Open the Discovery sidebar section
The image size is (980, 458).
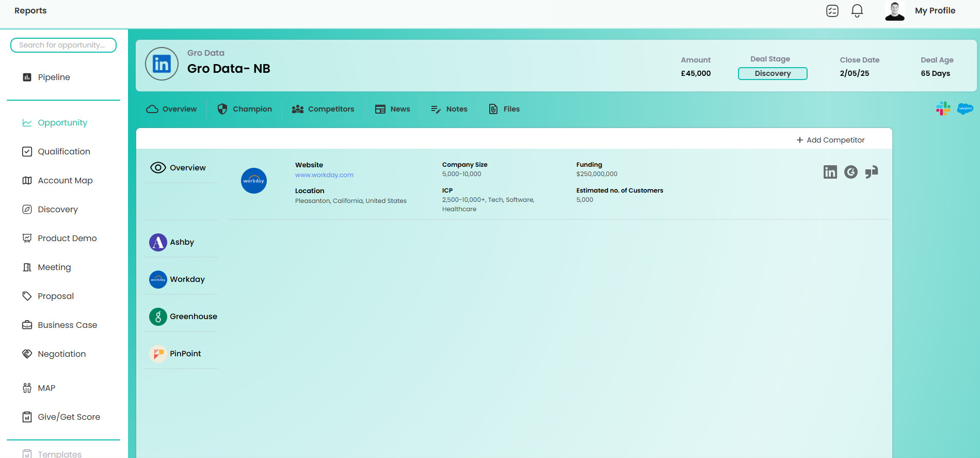coord(58,209)
